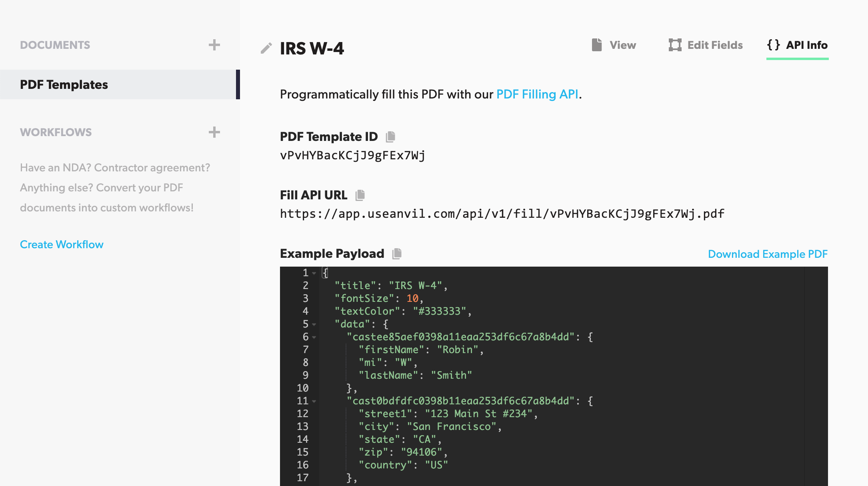Copy the Fill API URL

coord(360,195)
